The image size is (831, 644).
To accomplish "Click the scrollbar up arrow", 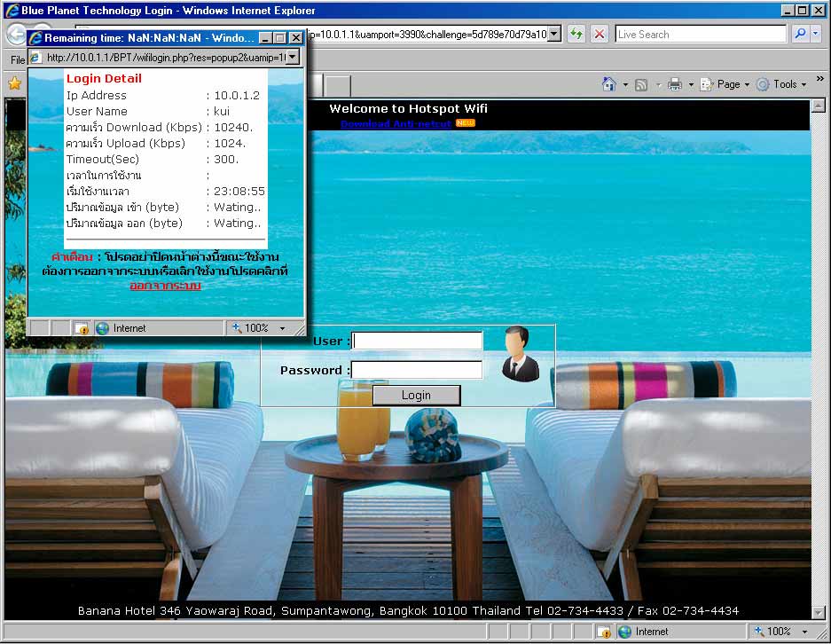I will [x=819, y=106].
